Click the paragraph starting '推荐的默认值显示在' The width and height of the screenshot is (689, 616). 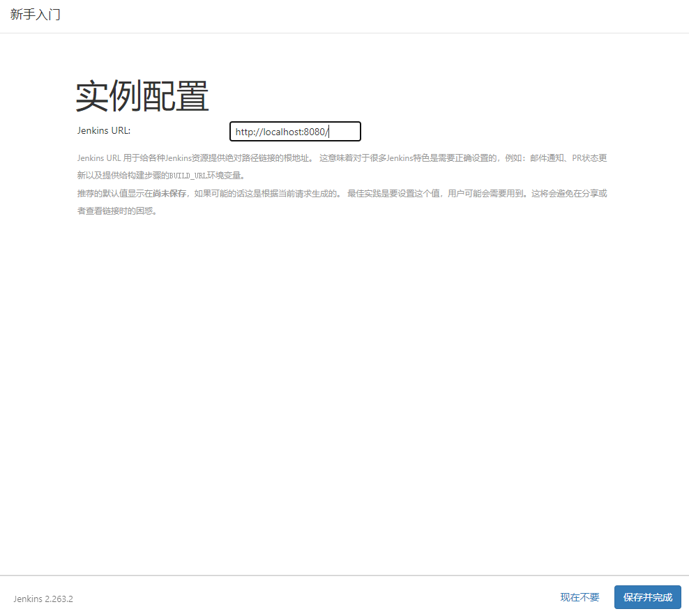(x=342, y=202)
